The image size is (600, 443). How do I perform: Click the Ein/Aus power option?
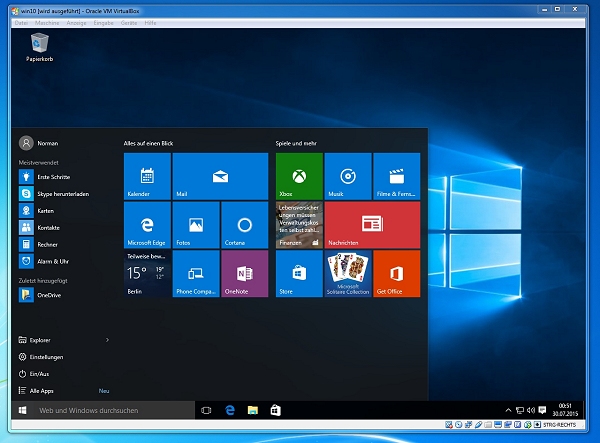34,374
